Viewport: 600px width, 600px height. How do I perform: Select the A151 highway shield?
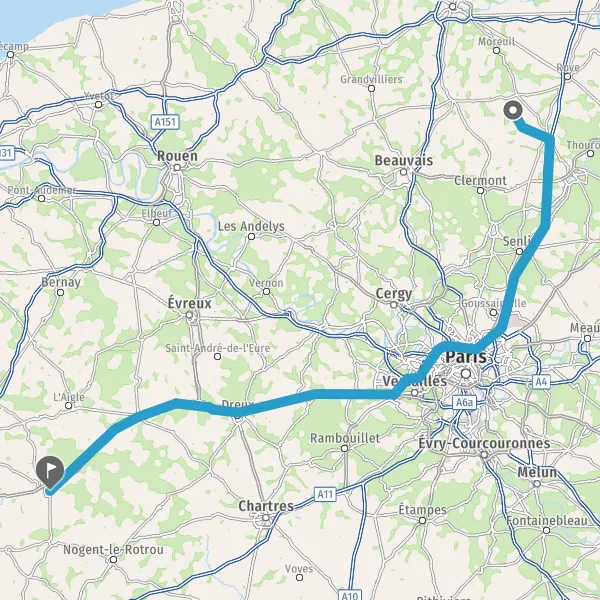(x=165, y=122)
